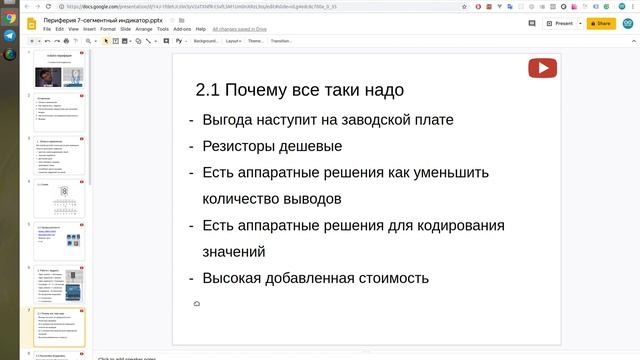Undo the last action
The height and width of the screenshot is (360, 640).
47,41
